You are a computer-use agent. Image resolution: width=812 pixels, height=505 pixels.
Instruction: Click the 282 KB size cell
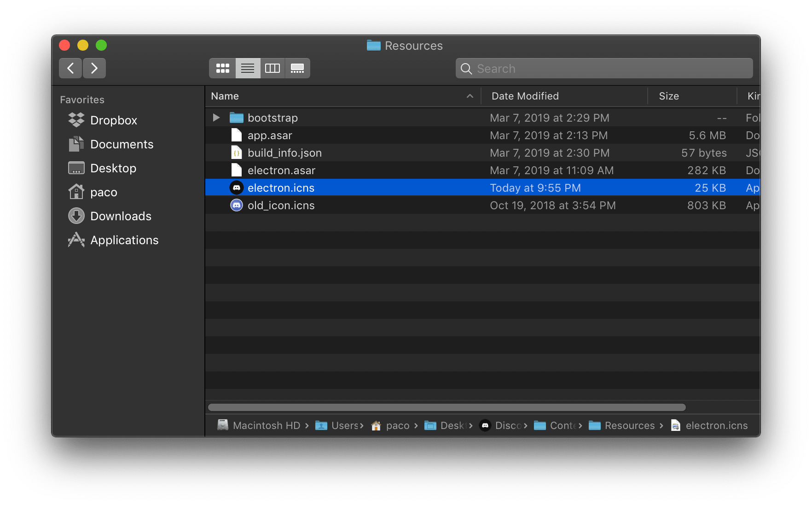pyautogui.click(x=707, y=170)
